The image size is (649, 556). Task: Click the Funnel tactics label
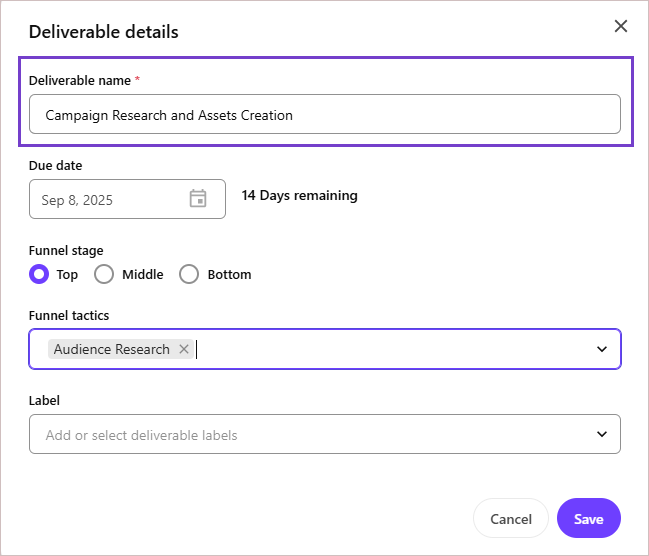click(x=69, y=315)
